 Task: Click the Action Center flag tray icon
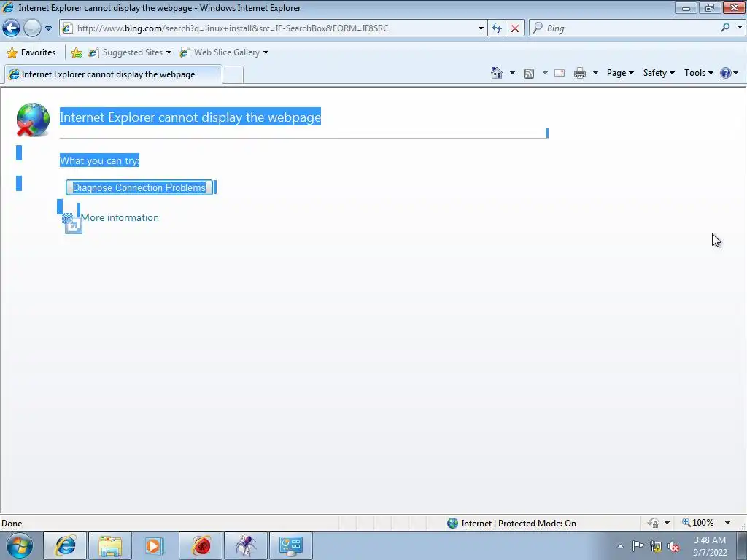638,546
